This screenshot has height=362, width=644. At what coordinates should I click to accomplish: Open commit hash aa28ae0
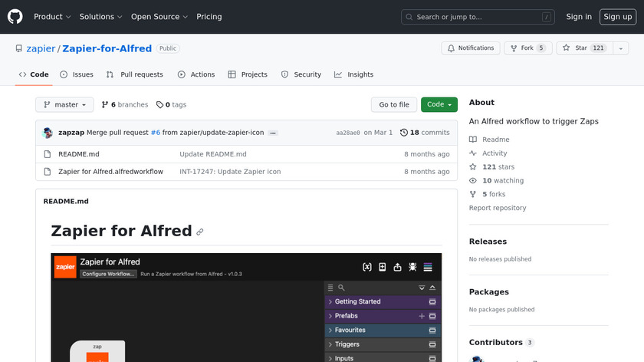pos(348,133)
